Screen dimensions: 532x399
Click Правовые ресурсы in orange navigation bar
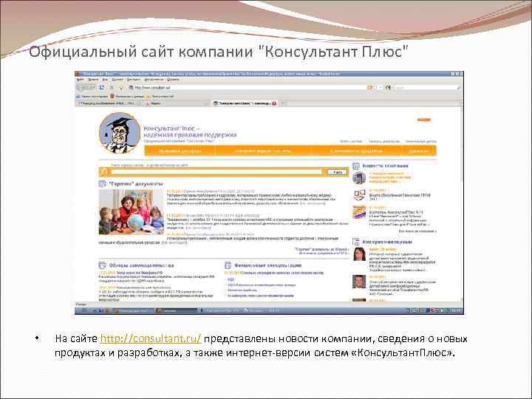point(180,151)
